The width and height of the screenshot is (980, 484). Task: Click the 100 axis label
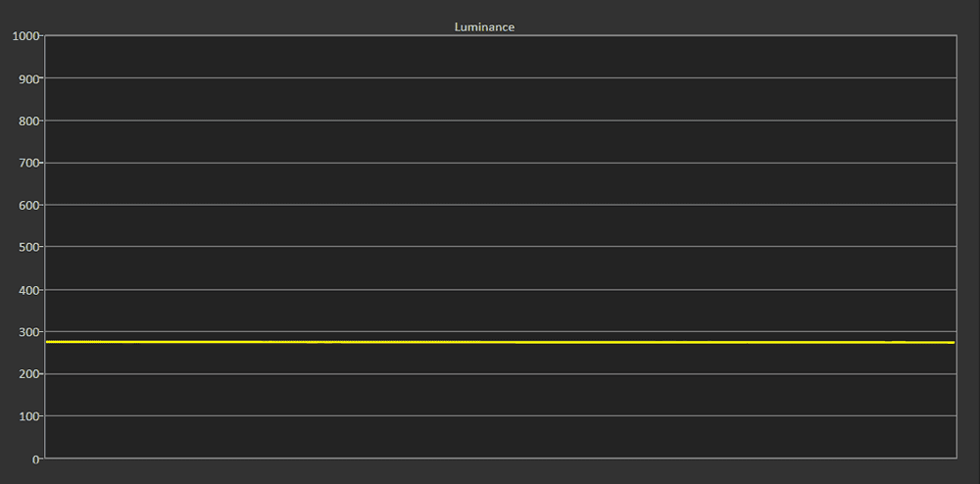29,416
